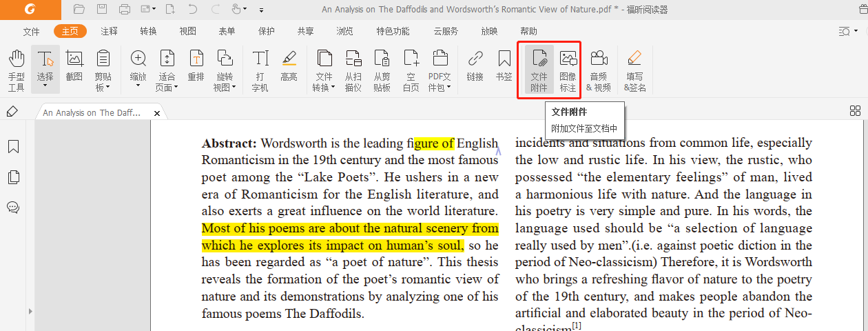Switch to the Protect (保护) ribbon tab
Screen dimensions: 868x331
(266, 31)
